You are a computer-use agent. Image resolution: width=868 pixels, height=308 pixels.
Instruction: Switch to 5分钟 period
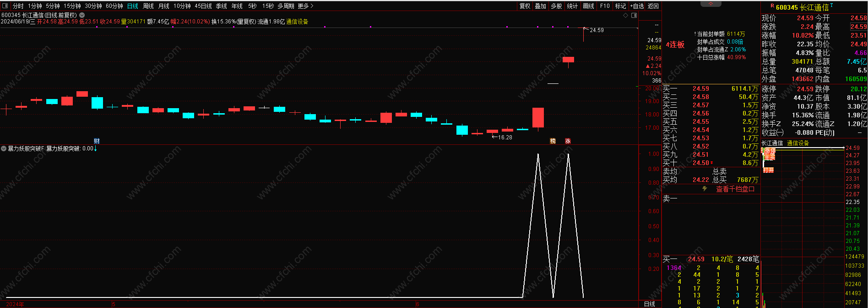pyautogui.click(x=53, y=6)
